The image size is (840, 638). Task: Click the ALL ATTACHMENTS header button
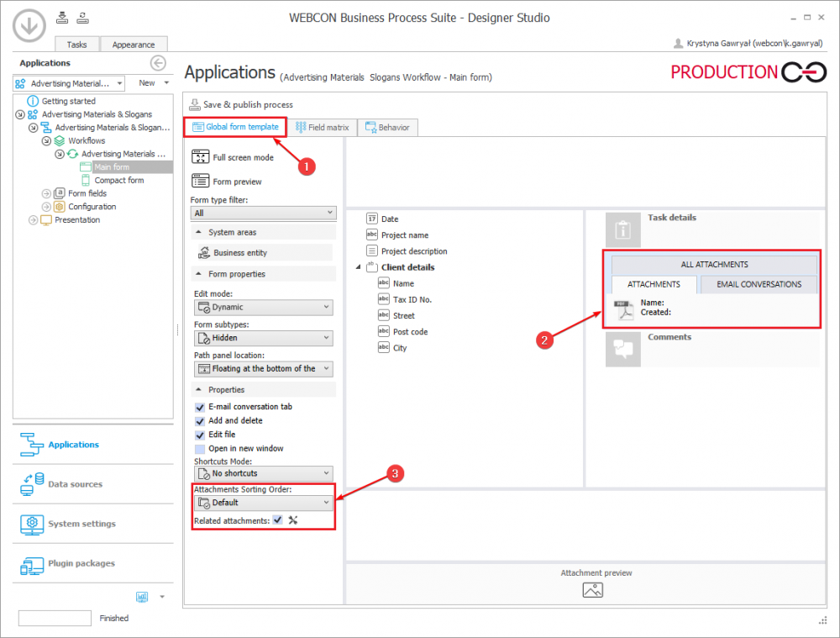pyautogui.click(x=714, y=264)
